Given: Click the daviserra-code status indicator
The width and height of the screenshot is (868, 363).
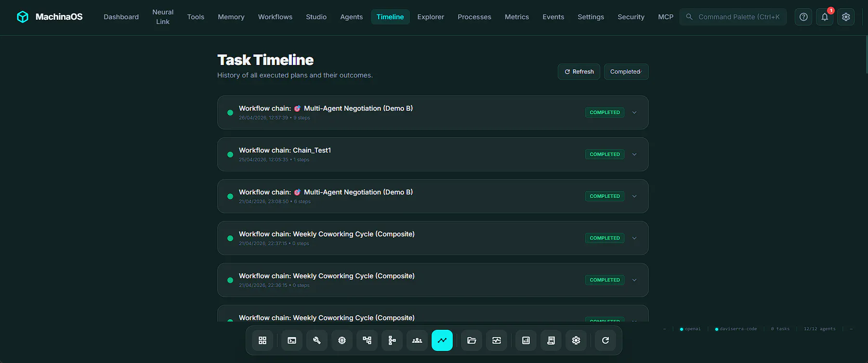Looking at the screenshot, I should point(736,329).
